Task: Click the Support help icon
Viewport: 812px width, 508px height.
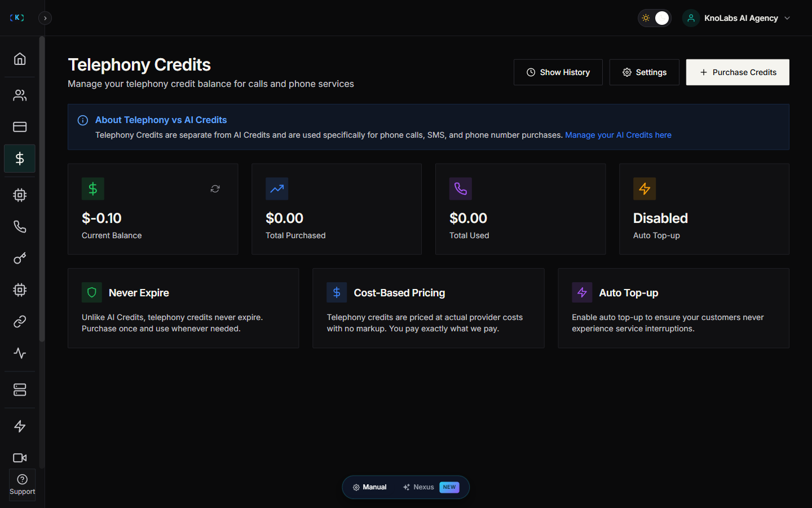Action: [x=23, y=485]
